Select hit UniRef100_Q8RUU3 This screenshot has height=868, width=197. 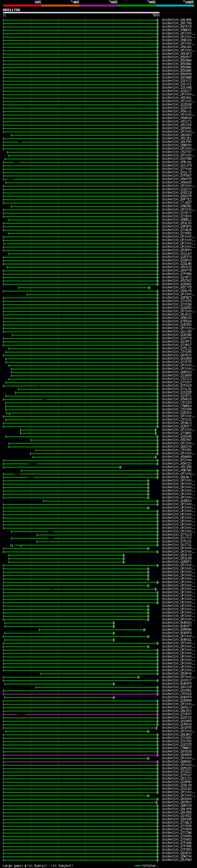[177, 372]
